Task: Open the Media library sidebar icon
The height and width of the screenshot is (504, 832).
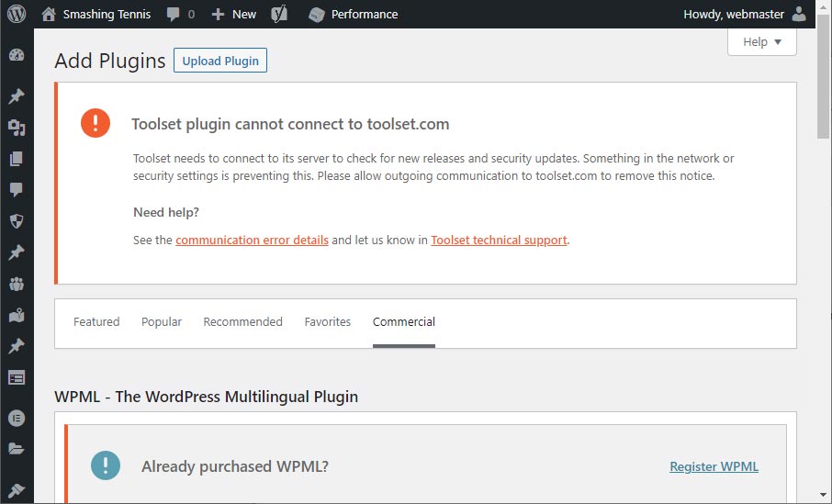Action: tap(17, 128)
